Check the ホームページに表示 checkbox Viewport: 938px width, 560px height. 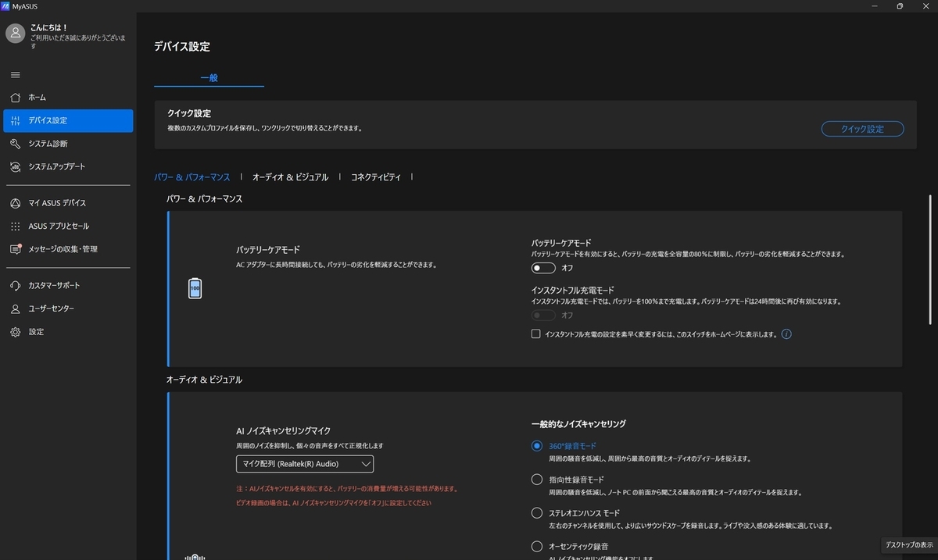[535, 334]
